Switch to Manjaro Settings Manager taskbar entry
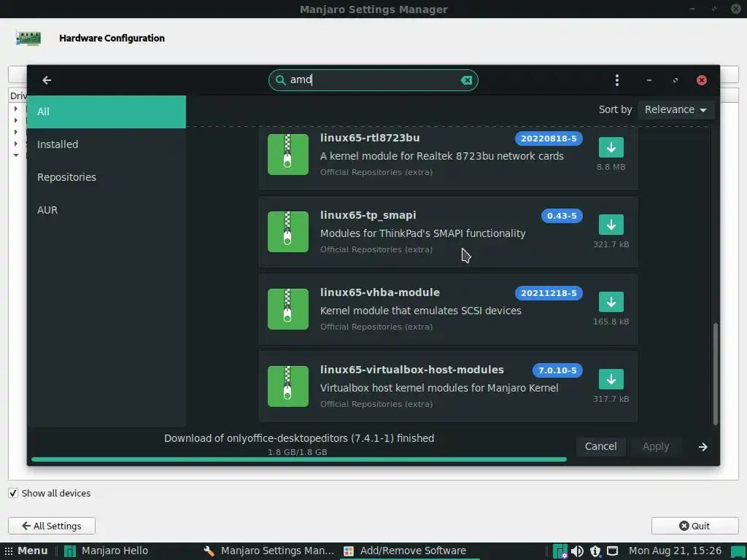 point(269,551)
